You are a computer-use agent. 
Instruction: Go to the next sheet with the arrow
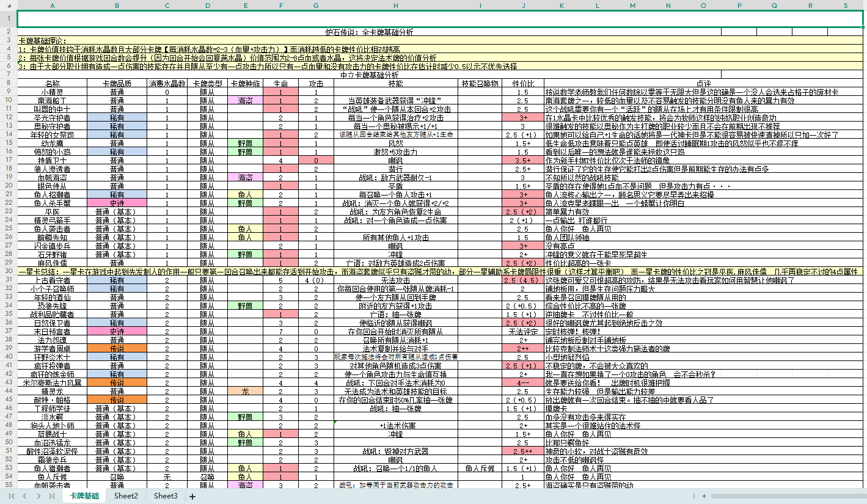pyautogui.click(x=38, y=496)
